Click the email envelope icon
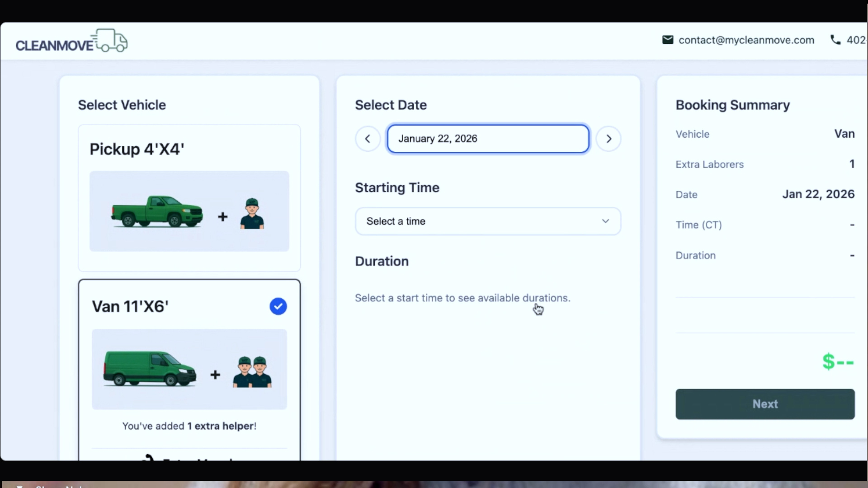This screenshot has width=868, height=488. (x=667, y=40)
